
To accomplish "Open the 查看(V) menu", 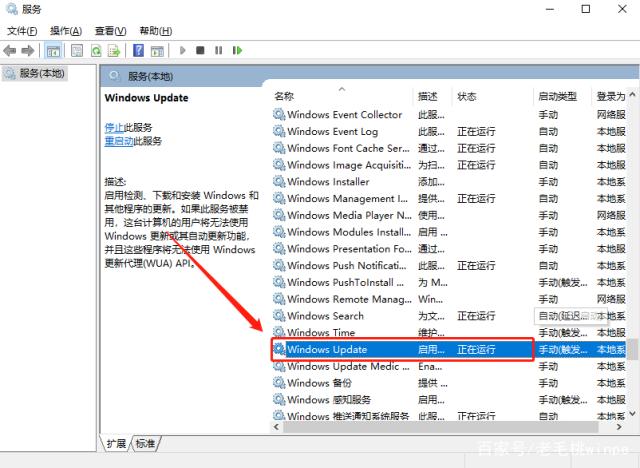I will [110, 31].
